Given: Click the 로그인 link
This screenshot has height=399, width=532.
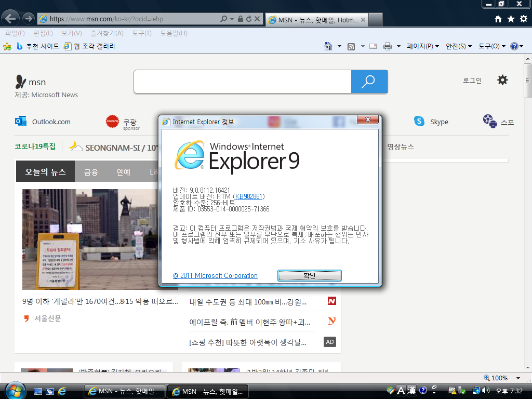Looking at the screenshot, I should click(472, 81).
